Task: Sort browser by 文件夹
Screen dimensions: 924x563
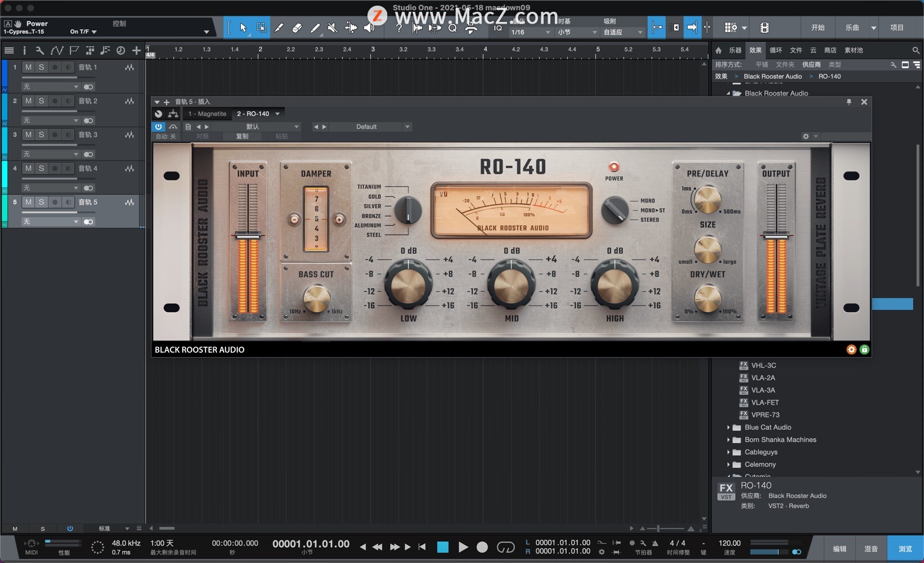Action: [785, 65]
